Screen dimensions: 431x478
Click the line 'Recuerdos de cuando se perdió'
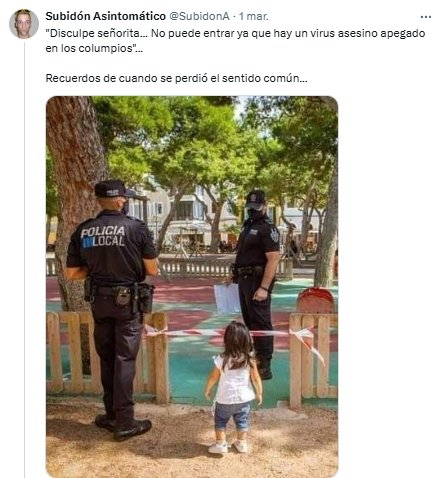point(176,78)
